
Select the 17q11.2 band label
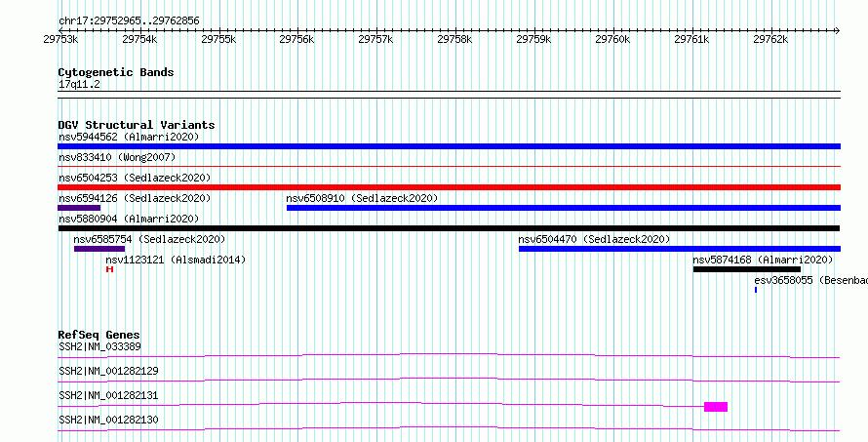coord(79,85)
